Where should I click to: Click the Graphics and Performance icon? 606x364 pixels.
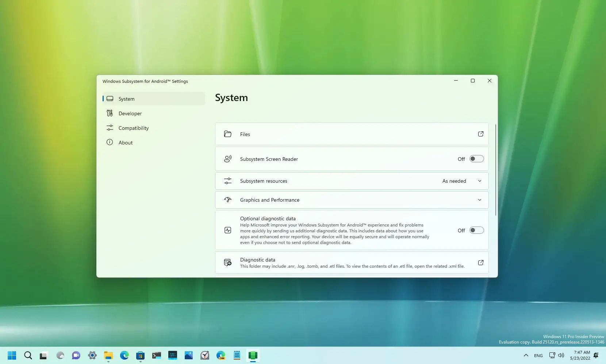(x=227, y=200)
